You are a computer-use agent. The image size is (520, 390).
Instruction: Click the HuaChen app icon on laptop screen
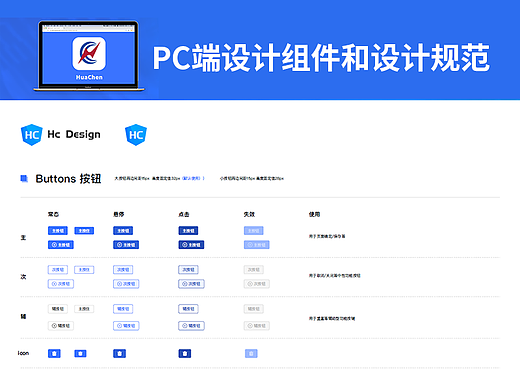coord(89,53)
